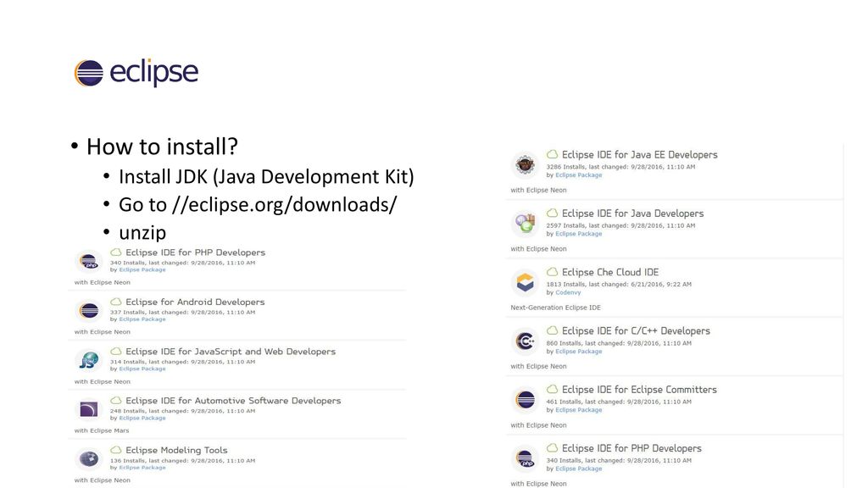This screenshot has height=488, width=868.
Task: Open Eclipse IDE for JavaScript and Web Developers title
Action: click(231, 352)
